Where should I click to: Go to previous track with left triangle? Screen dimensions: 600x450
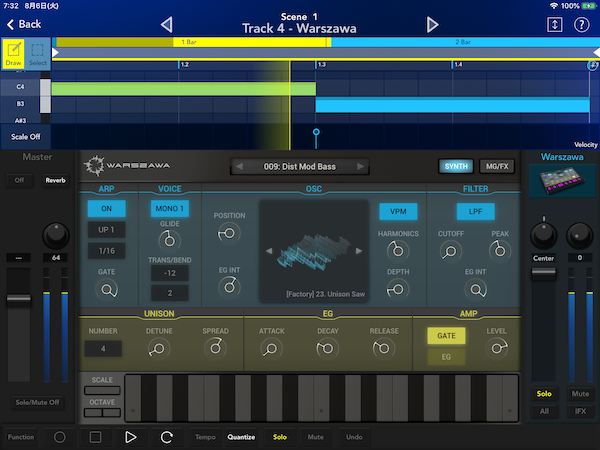167,24
